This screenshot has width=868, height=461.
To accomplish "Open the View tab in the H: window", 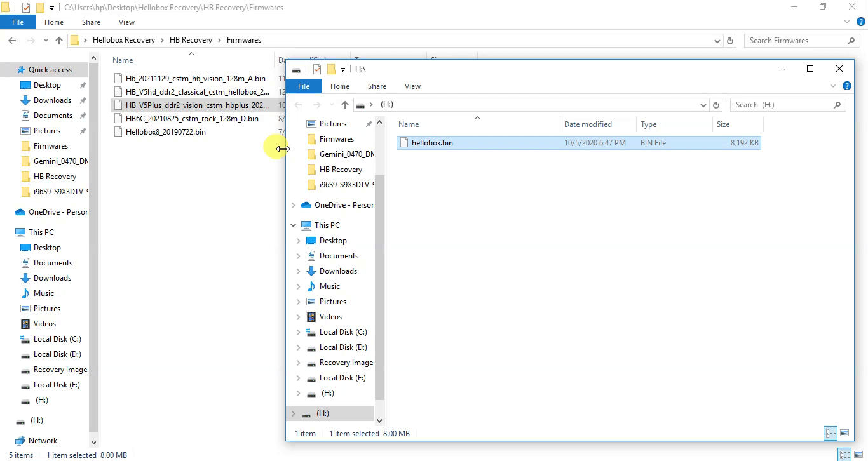I will [x=412, y=86].
